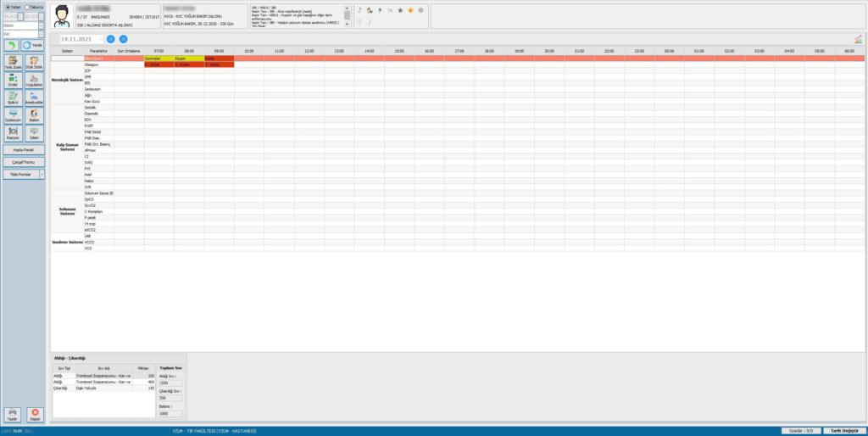Click the Son Ortalama column header
Image resolution: width=868 pixels, height=436 pixels.
(x=129, y=51)
